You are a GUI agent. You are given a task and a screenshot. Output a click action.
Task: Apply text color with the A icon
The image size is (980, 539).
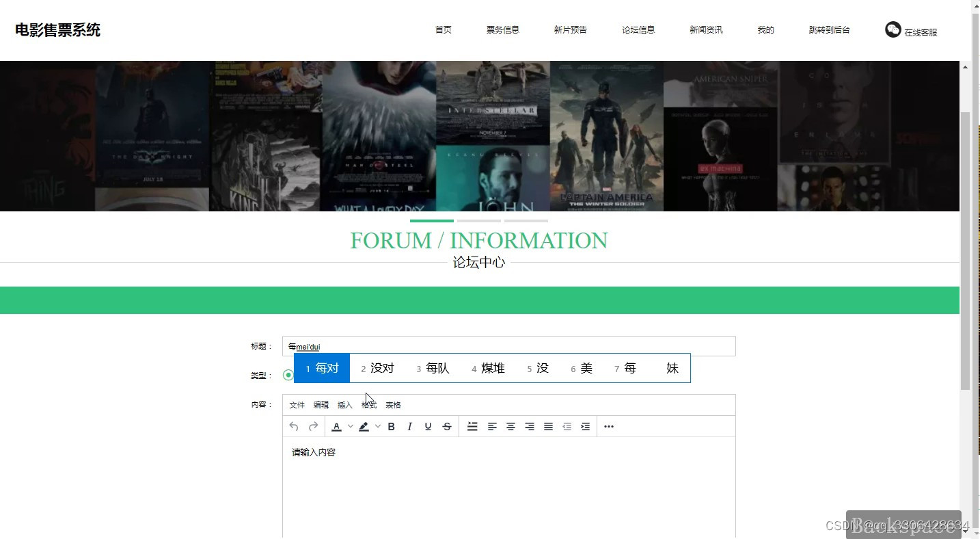tap(336, 426)
